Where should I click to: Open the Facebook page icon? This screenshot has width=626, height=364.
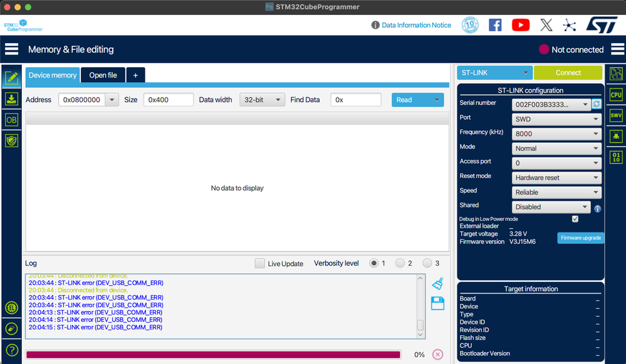click(x=495, y=25)
